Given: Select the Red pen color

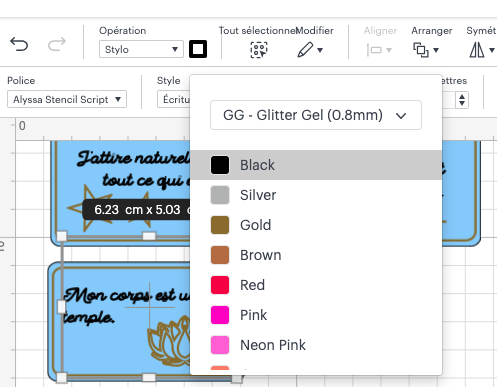Looking at the screenshot, I should tap(316, 285).
